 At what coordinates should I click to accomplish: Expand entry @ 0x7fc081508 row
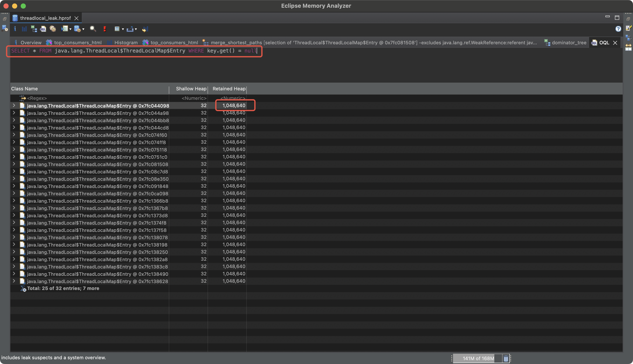pos(14,164)
